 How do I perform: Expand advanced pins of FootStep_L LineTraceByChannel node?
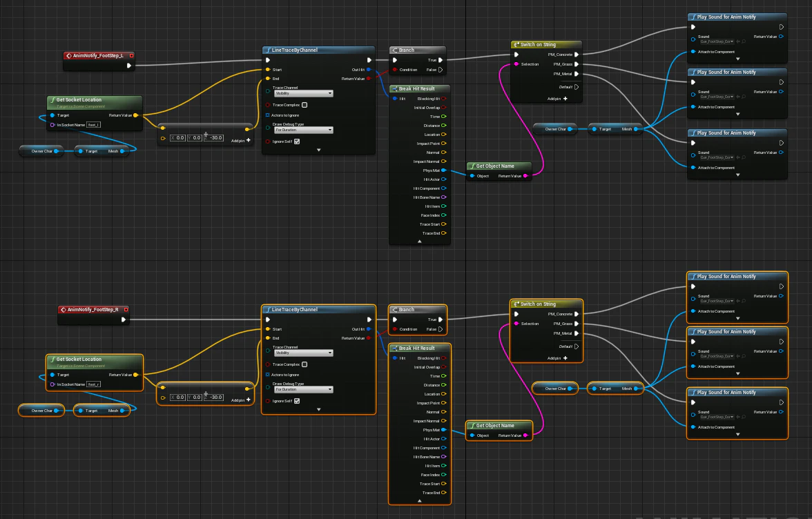click(x=318, y=150)
